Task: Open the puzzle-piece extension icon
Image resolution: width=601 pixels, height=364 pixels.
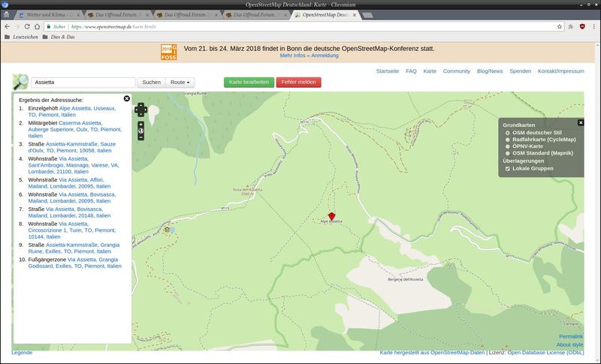Action: [571, 27]
